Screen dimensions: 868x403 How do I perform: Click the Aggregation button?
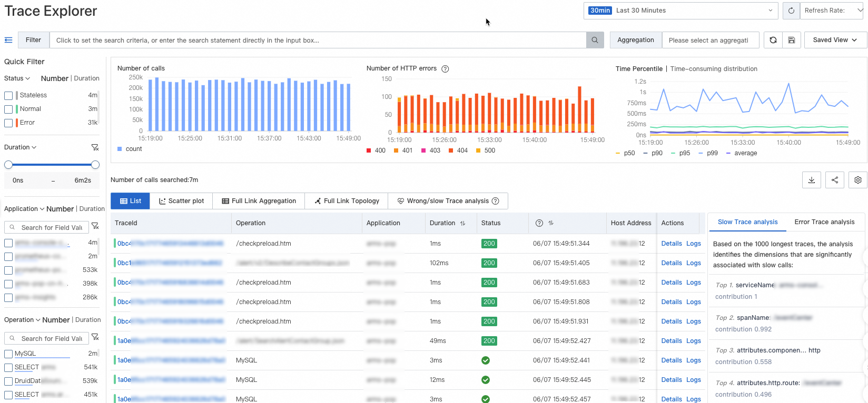click(x=636, y=40)
